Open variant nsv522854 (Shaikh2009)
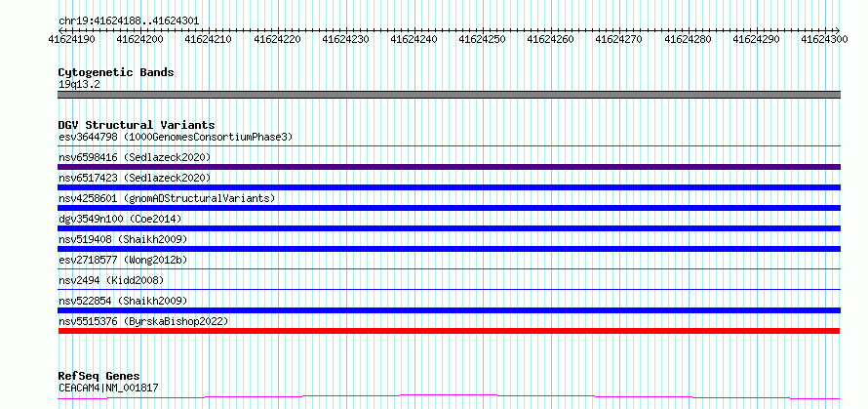This screenshot has width=868, height=409. [123, 301]
